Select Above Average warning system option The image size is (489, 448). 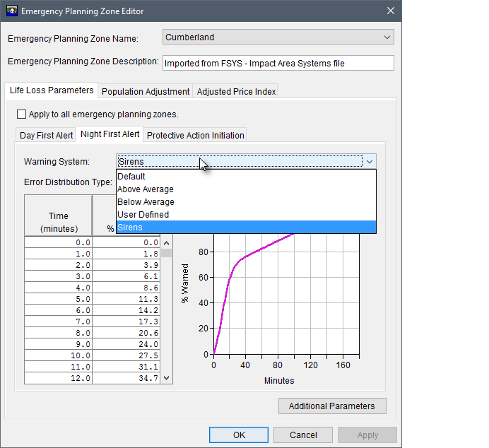pos(146,189)
